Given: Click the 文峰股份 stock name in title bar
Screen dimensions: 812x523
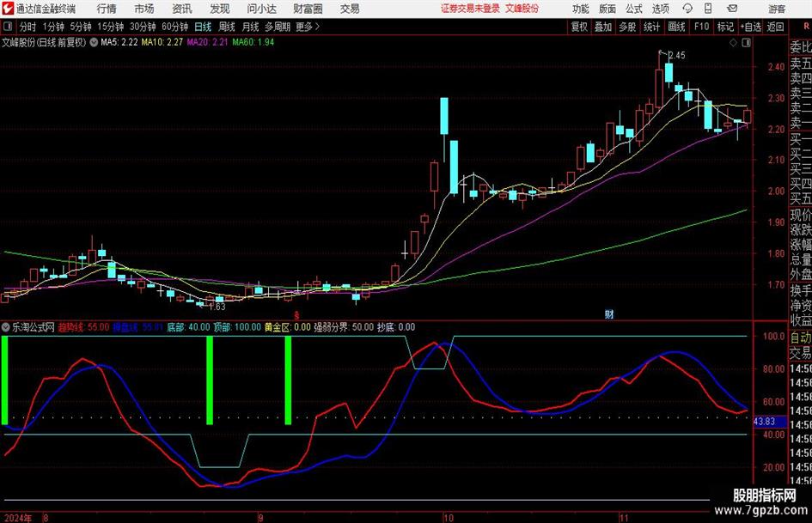Looking at the screenshot, I should pos(522,9).
